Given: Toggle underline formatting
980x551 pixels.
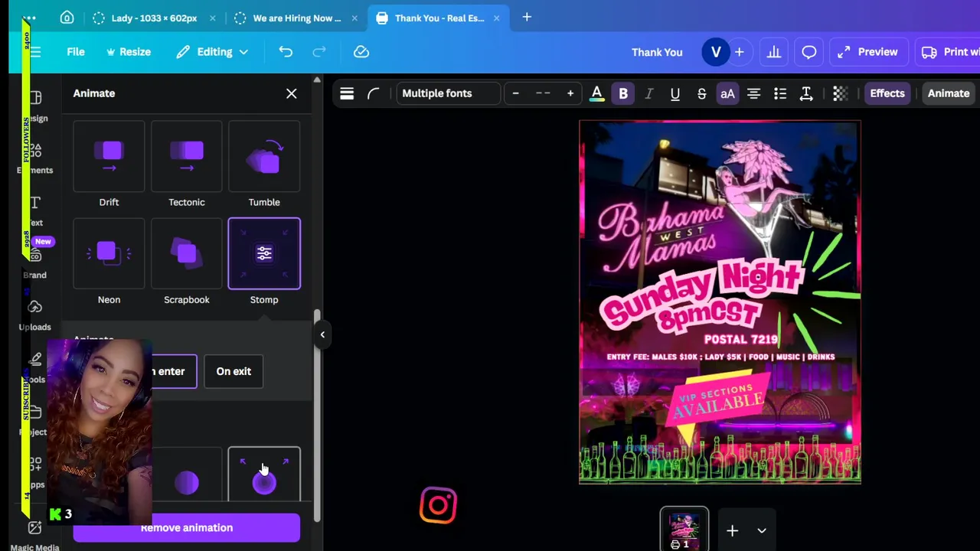Looking at the screenshot, I should pyautogui.click(x=675, y=93).
